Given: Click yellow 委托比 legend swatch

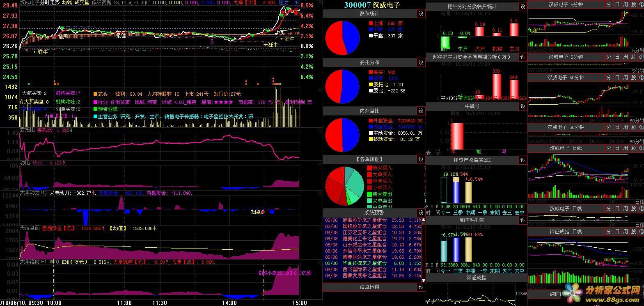Looking at the screenshot, I should pyautogui.click(x=371, y=85).
